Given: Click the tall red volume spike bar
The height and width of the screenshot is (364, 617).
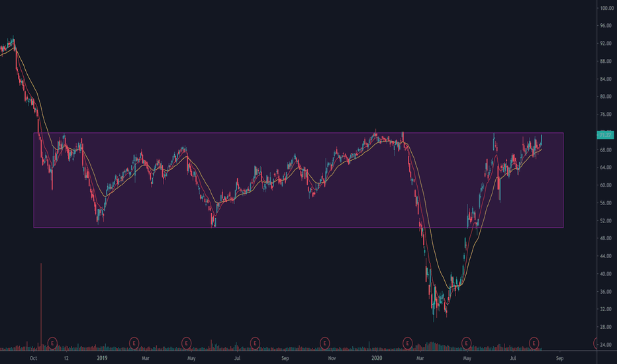Looking at the screenshot, I should pos(41,306).
